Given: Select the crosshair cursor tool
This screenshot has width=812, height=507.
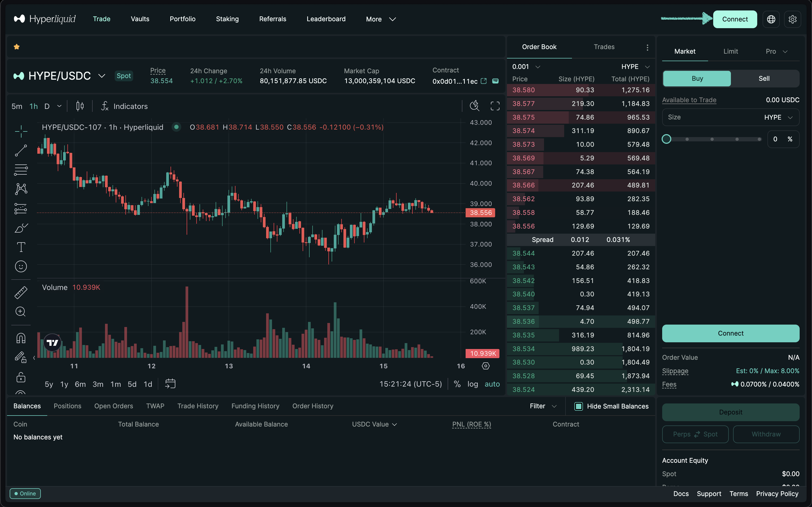Looking at the screenshot, I should pos(21,131).
